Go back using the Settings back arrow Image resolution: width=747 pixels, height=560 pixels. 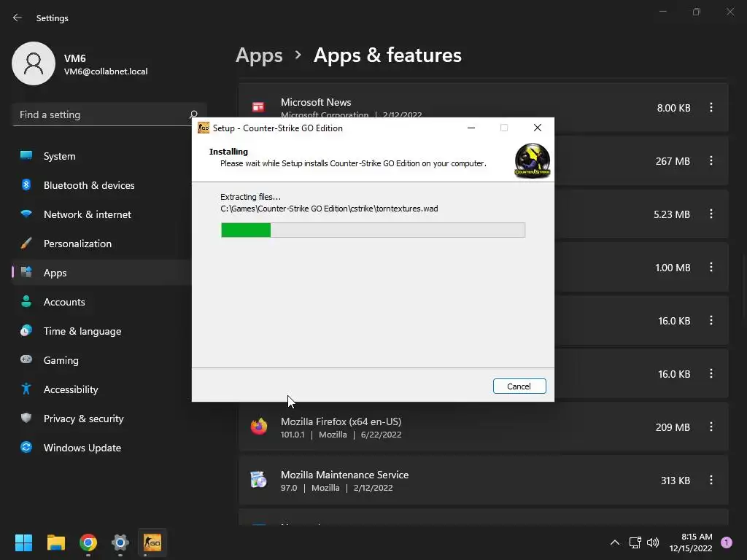(x=18, y=17)
